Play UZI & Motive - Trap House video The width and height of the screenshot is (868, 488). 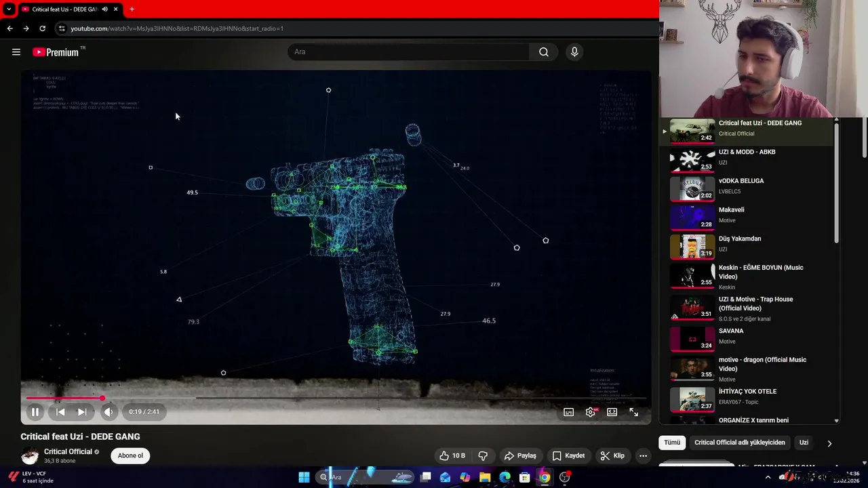746,308
